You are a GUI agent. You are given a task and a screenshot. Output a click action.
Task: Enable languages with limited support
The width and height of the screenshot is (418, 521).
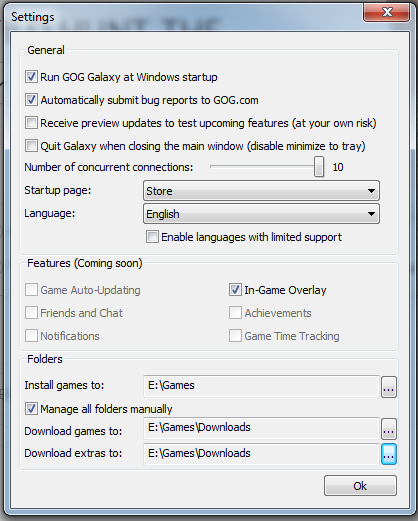(x=152, y=237)
